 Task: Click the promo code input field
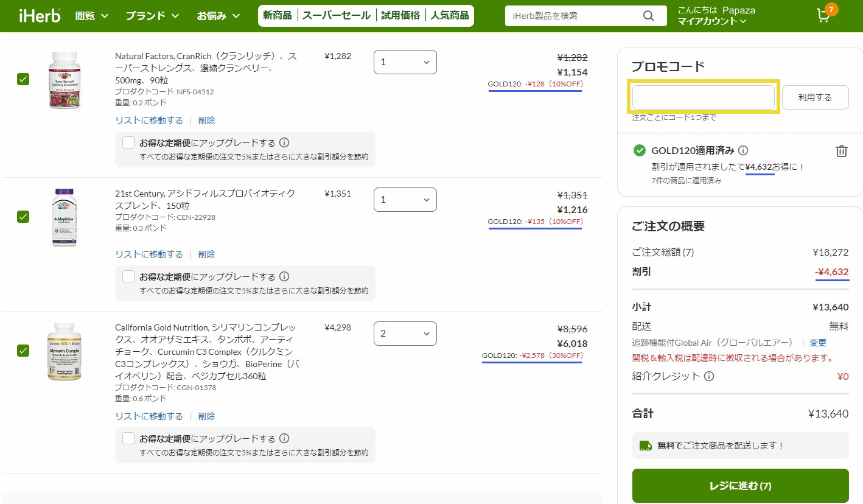tap(703, 97)
